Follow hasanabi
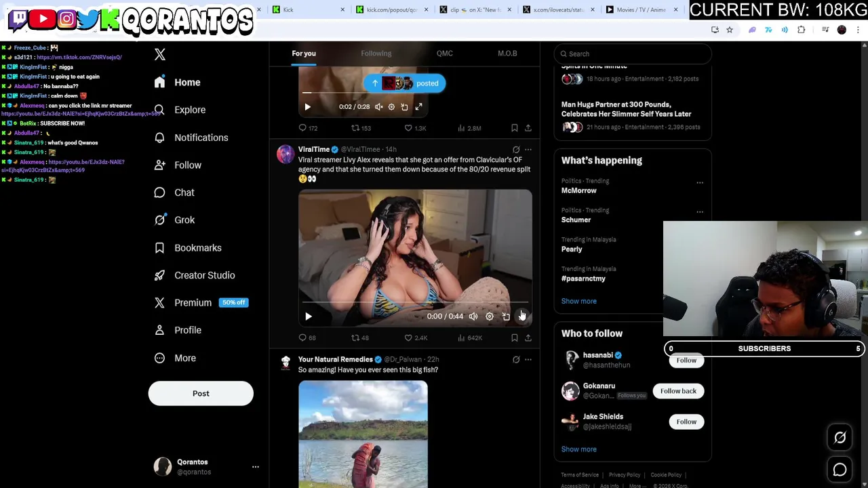868x488 pixels. pos(686,361)
